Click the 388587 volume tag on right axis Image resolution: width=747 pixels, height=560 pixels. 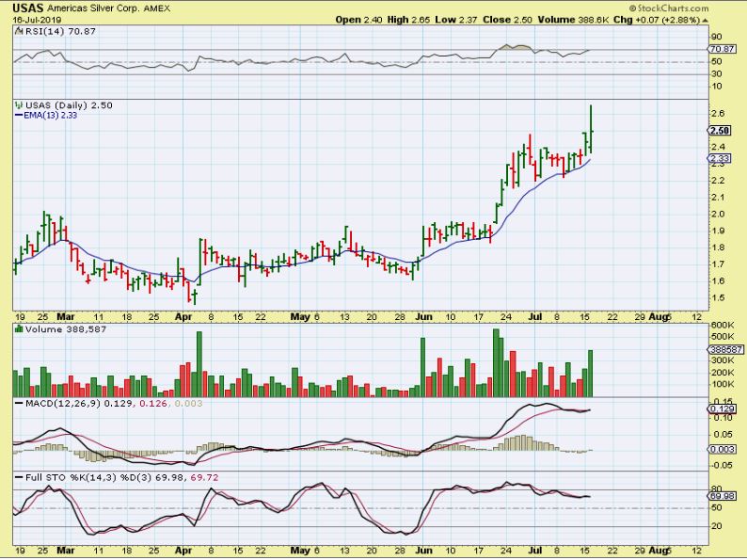coord(726,349)
